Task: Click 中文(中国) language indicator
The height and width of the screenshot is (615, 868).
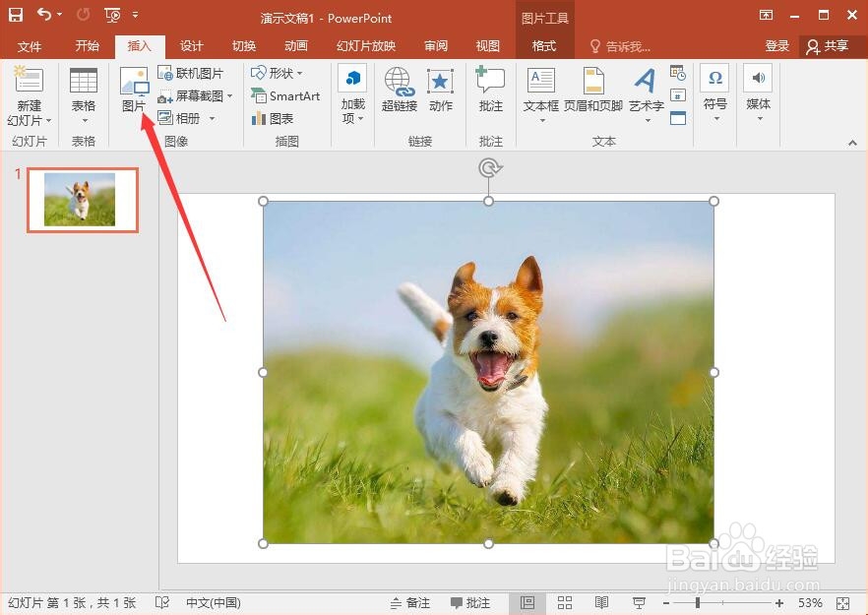Action: tap(214, 603)
